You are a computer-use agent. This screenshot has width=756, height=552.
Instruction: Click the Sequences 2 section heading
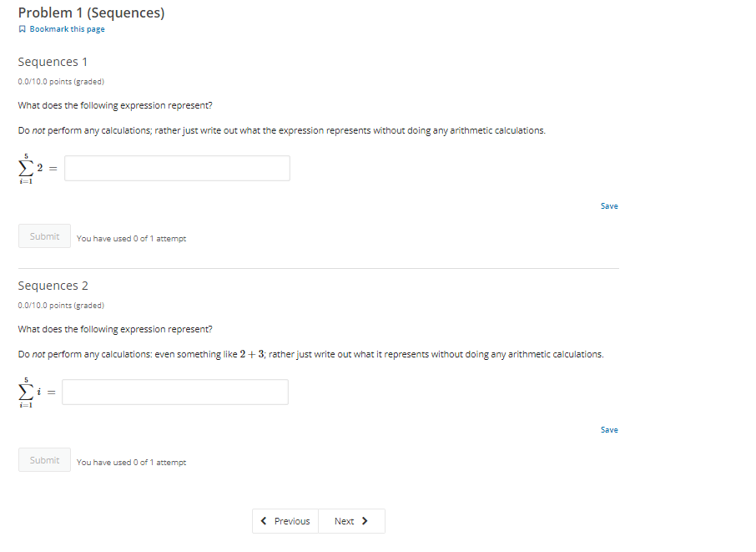pyautogui.click(x=53, y=285)
